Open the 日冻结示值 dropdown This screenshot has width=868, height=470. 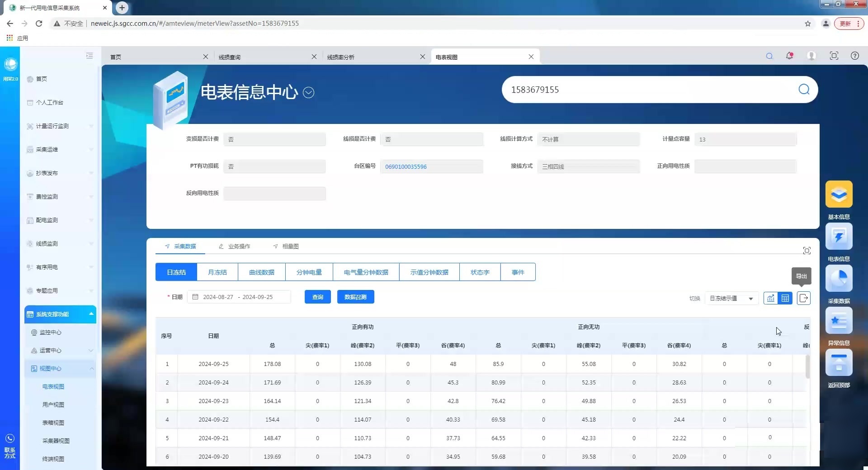(731, 299)
